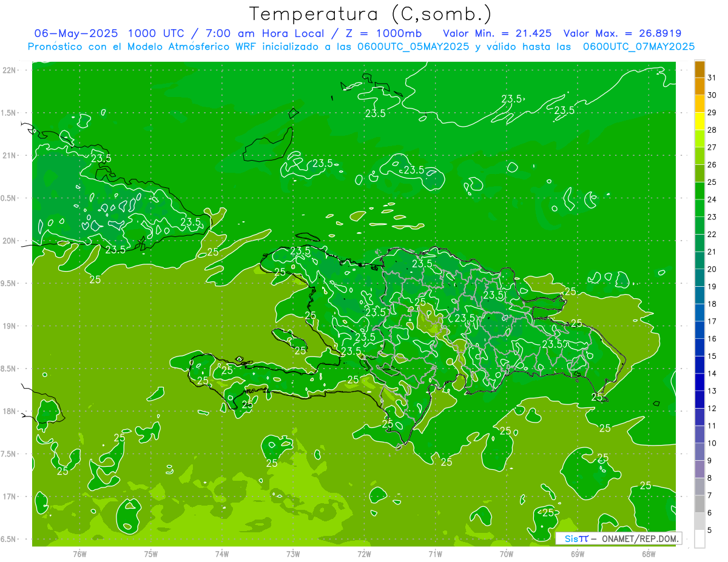
Task: Click the valid-until time "0600UTC_07MAY2025"
Action: coord(639,47)
